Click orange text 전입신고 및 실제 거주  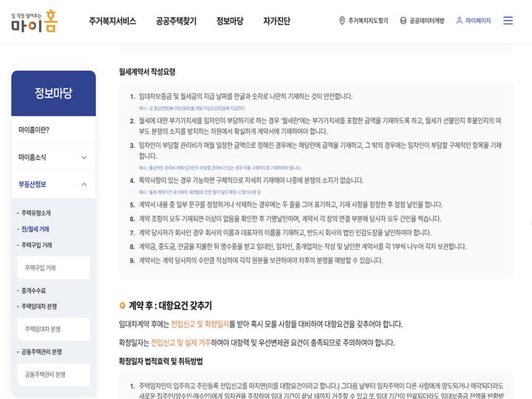[x=181, y=343]
